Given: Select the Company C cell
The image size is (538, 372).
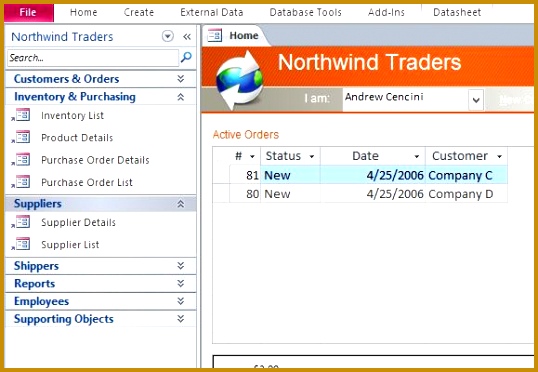Looking at the screenshot, I should tap(466, 175).
